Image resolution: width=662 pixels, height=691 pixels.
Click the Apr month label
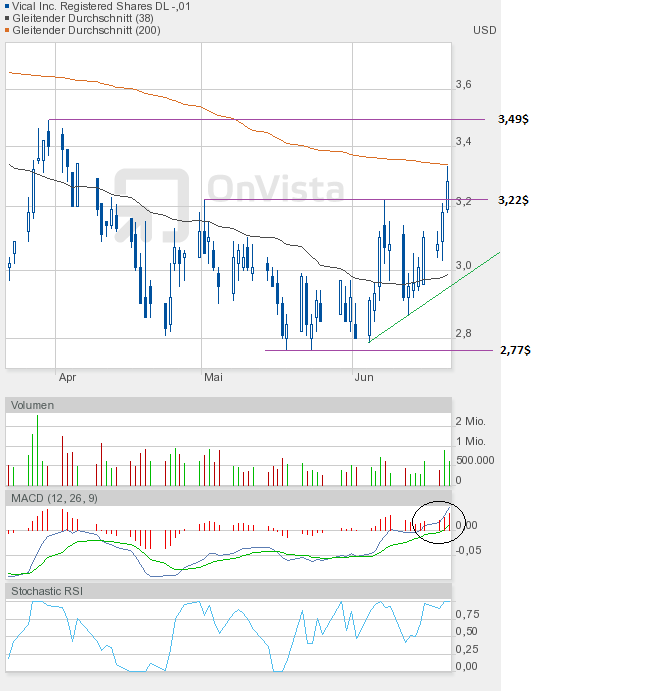point(67,377)
